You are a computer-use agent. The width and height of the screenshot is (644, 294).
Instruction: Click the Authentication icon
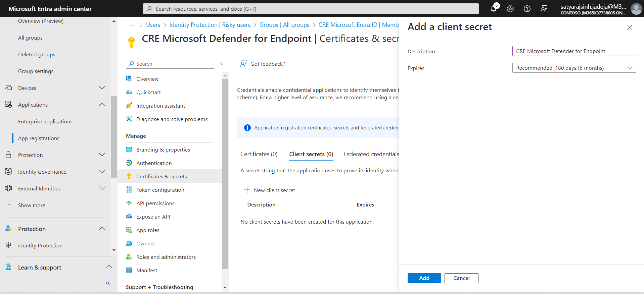tap(129, 163)
